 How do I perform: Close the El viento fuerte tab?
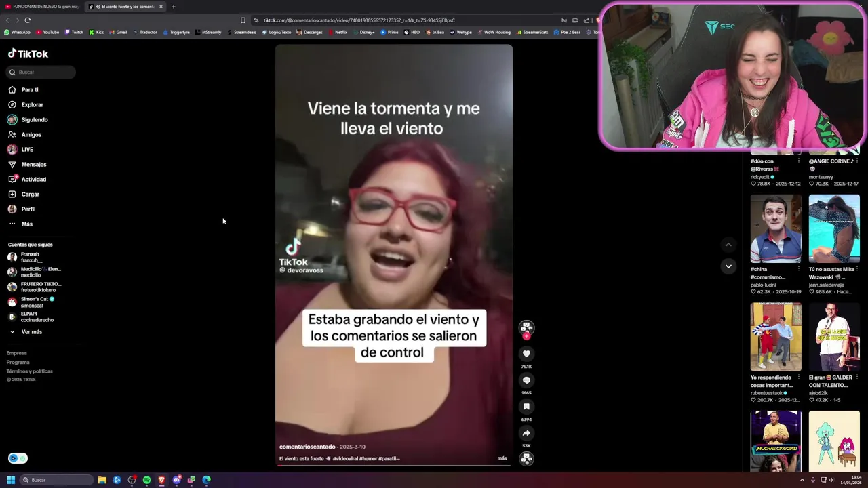(x=161, y=7)
